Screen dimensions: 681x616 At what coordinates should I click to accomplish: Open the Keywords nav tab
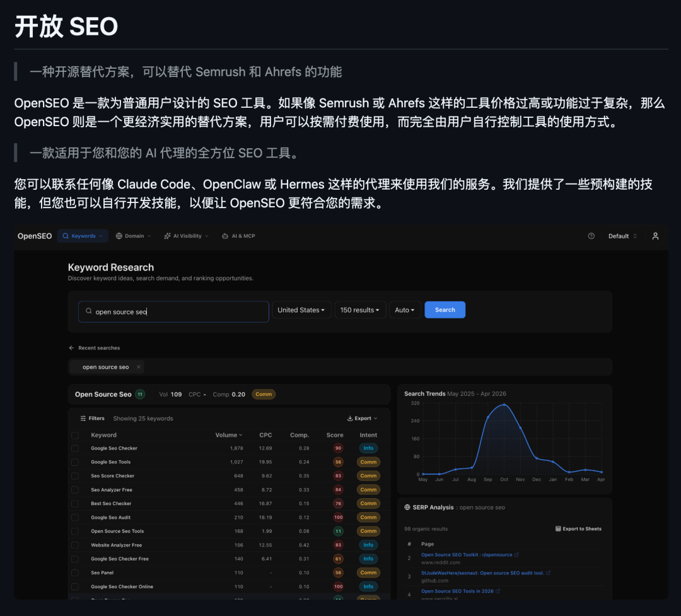click(x=83, y=236)
